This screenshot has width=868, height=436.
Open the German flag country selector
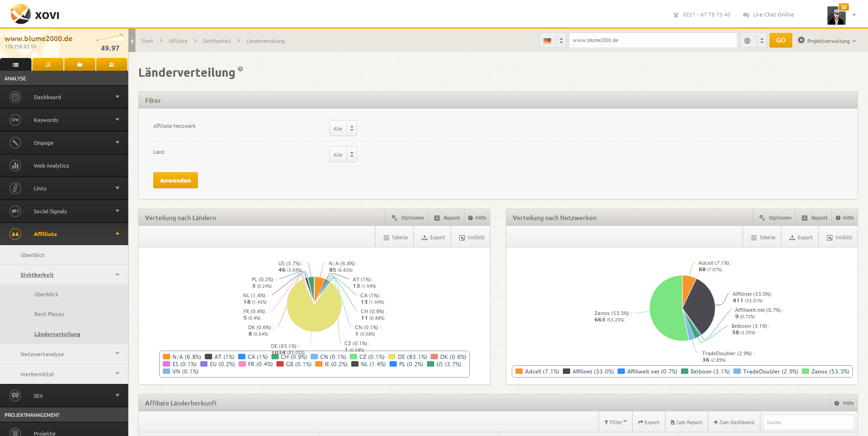553,41
